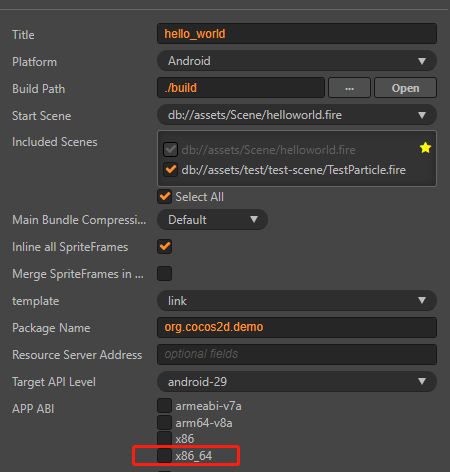This screenshot has width=450, height=472.
Task: Click the Start Scene label
Action: pyautogui.click(x=42, y=116)
